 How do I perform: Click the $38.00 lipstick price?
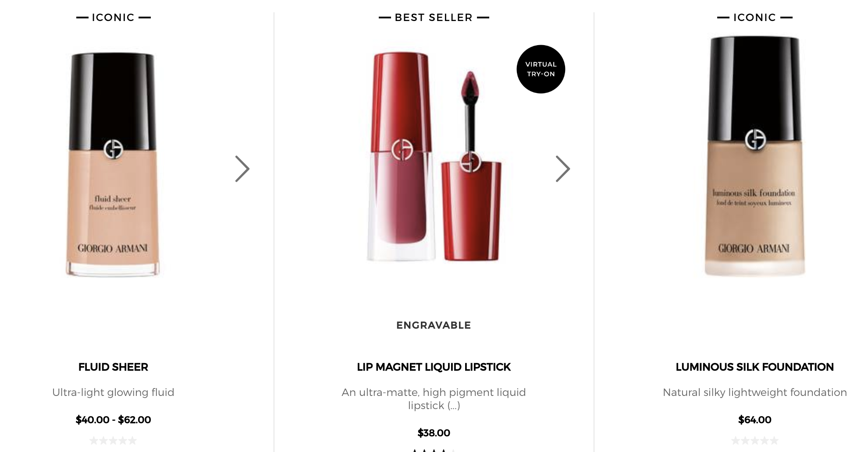point(434,433)
